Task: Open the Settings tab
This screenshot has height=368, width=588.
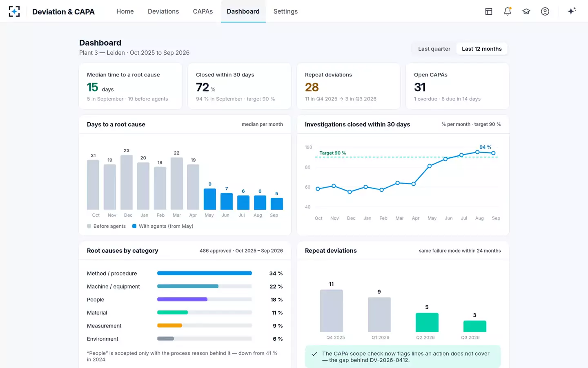Action: [x=285, y=11]
